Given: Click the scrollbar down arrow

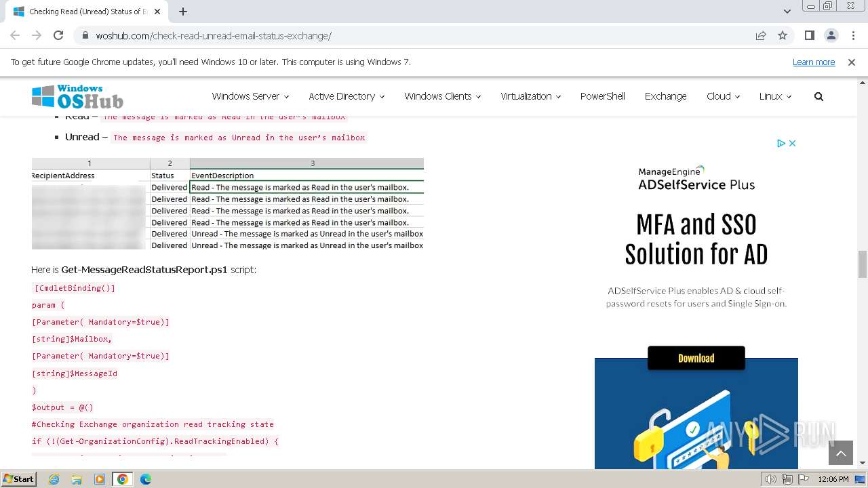Looking at the screenshot, I should 863,463.
